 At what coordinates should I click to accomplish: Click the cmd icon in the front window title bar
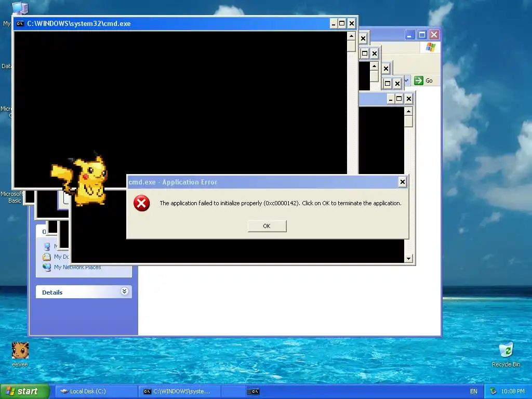tap(20, 23)
